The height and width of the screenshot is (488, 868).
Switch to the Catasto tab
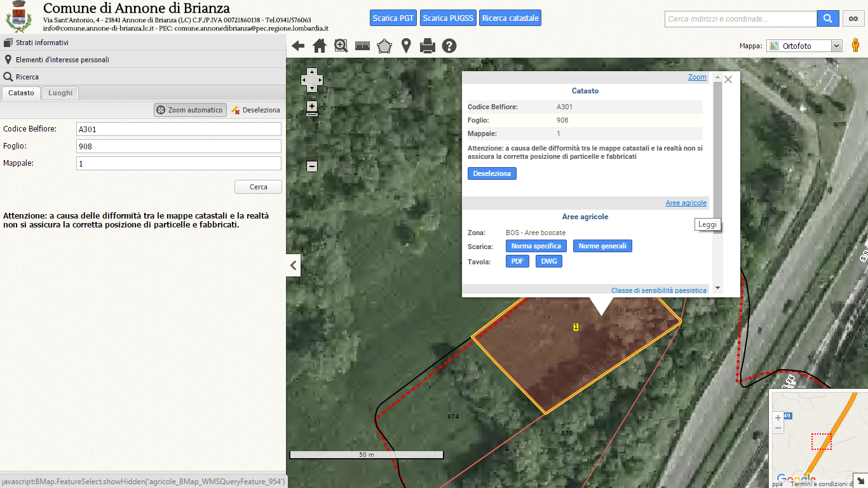(21, 93)
